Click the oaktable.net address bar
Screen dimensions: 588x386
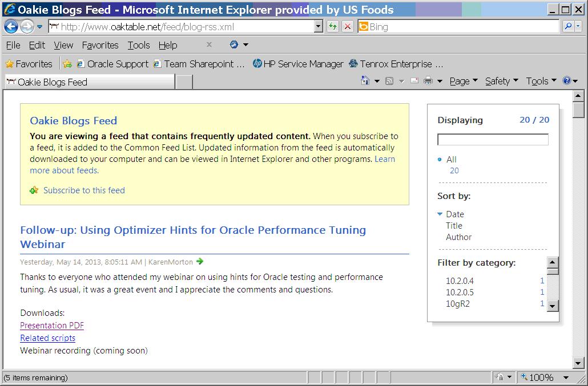click(182, 27)
